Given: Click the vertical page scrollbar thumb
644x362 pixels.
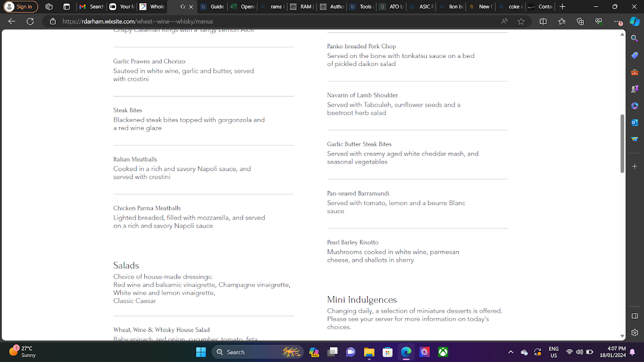Looking at the screenshot, I should 623,143.
